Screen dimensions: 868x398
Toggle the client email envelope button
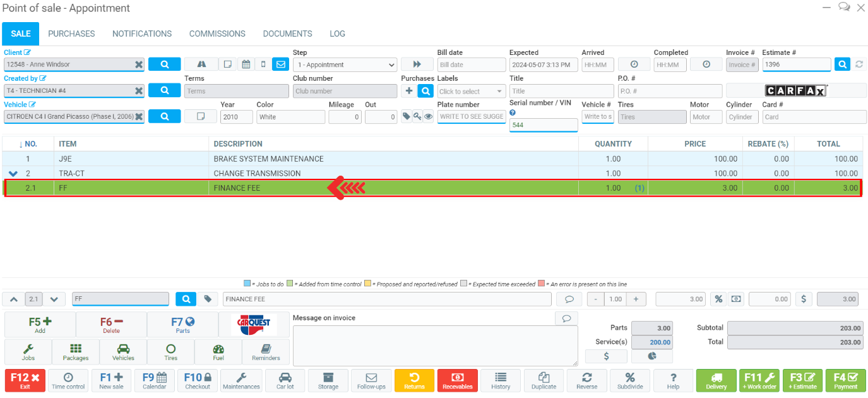pyautogui.click(x=280, y=64)
